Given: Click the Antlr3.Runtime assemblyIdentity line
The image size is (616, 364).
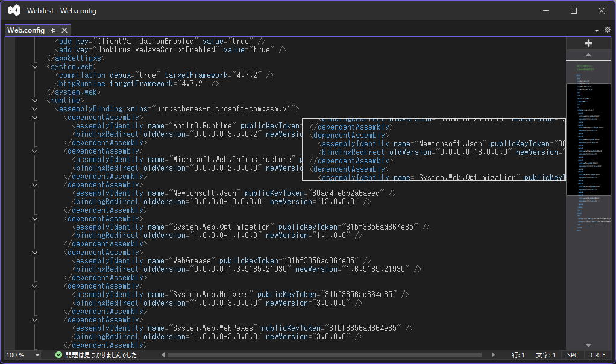Looking at the screenshot, I should click(x=187, y=126).
